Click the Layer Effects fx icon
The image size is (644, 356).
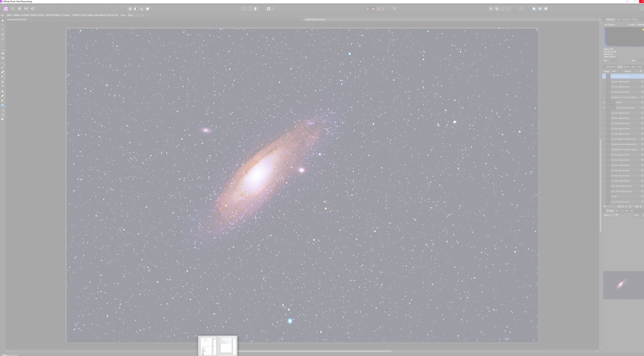(x=627, y=207)
